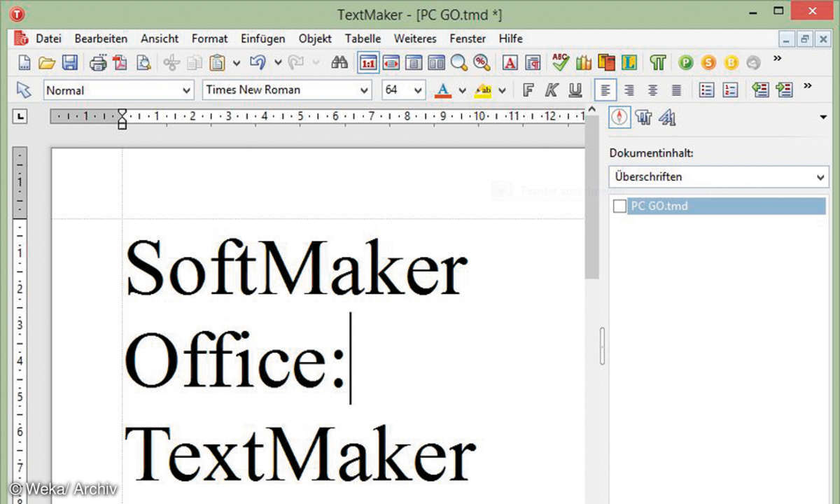This screenshot has width=840, height=504.
Task: Open print preview
Action: click(x=143, y=63)
